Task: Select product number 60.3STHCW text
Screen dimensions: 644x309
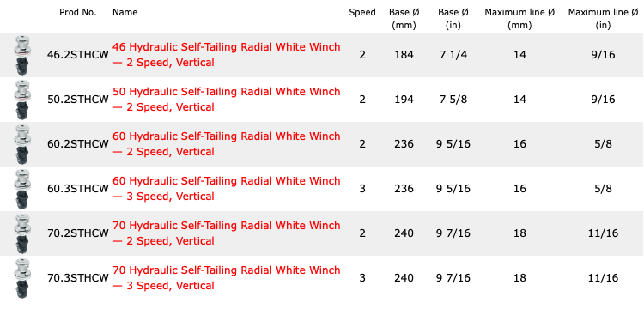Action: [x=78, y=189]
